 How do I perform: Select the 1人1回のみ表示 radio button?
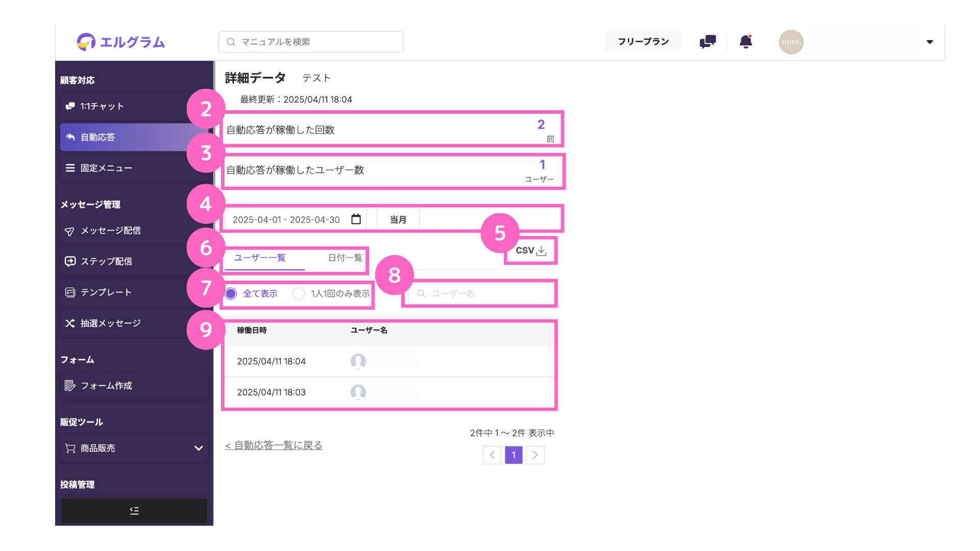tap(299, 293)
